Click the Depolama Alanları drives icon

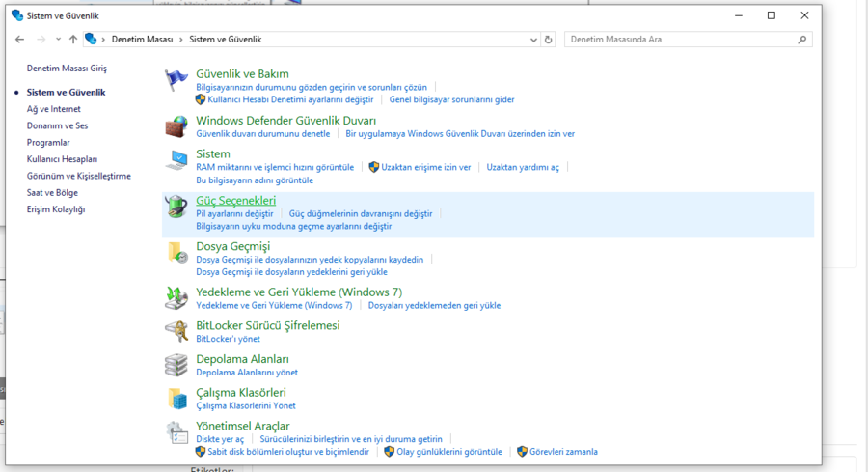[176, 365]
